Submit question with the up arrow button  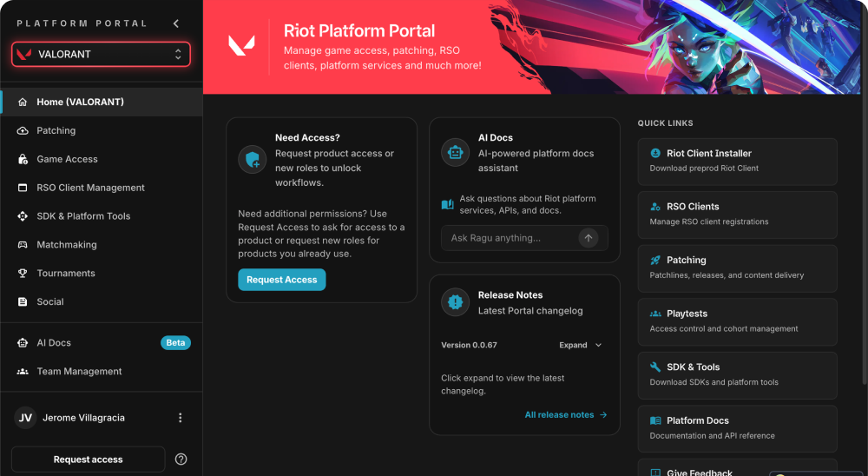(x=589, y=238)
